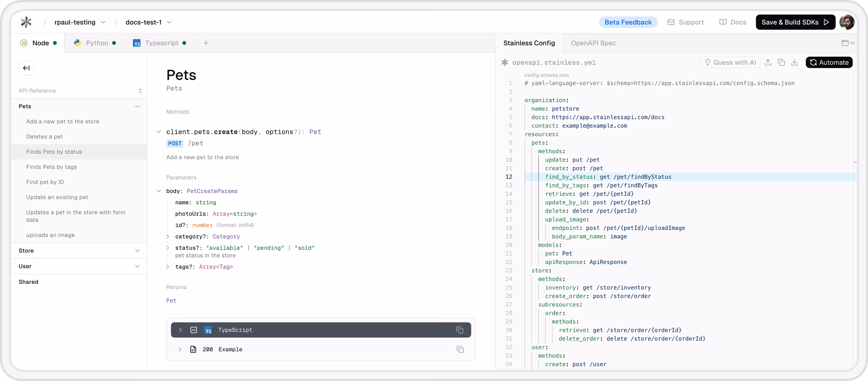
Task: Click the Category type link
Action: coord(226,237)
